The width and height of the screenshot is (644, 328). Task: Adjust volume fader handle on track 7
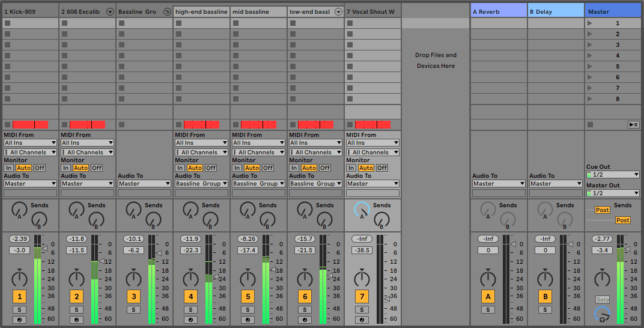coord(387,299)
